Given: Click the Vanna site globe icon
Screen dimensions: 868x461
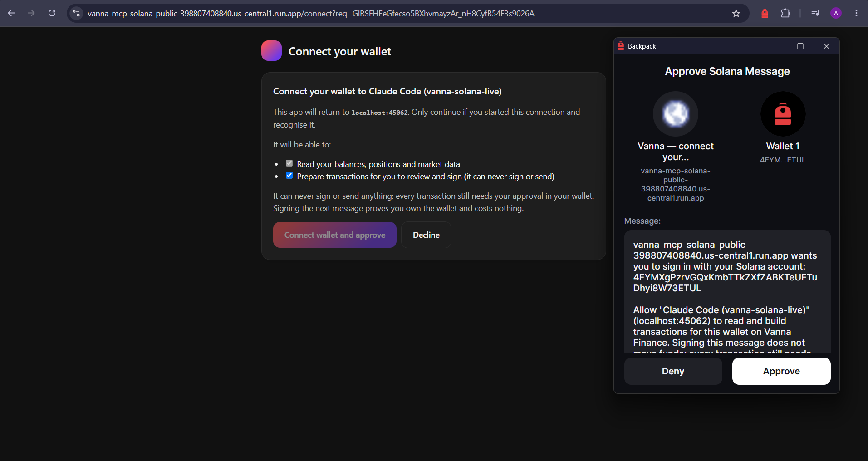Looking at the screenshot, I should (x=676, y=114).
